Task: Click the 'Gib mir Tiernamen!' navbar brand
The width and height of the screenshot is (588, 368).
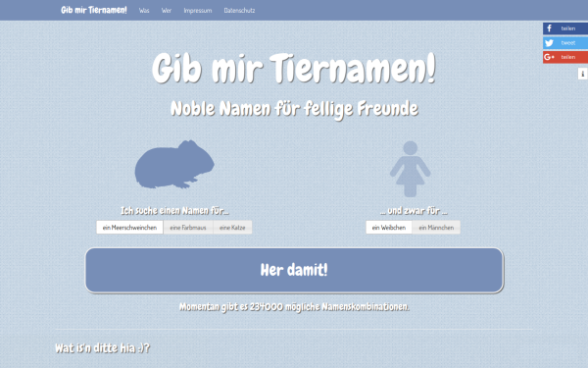Action: (x=94, y=10)
